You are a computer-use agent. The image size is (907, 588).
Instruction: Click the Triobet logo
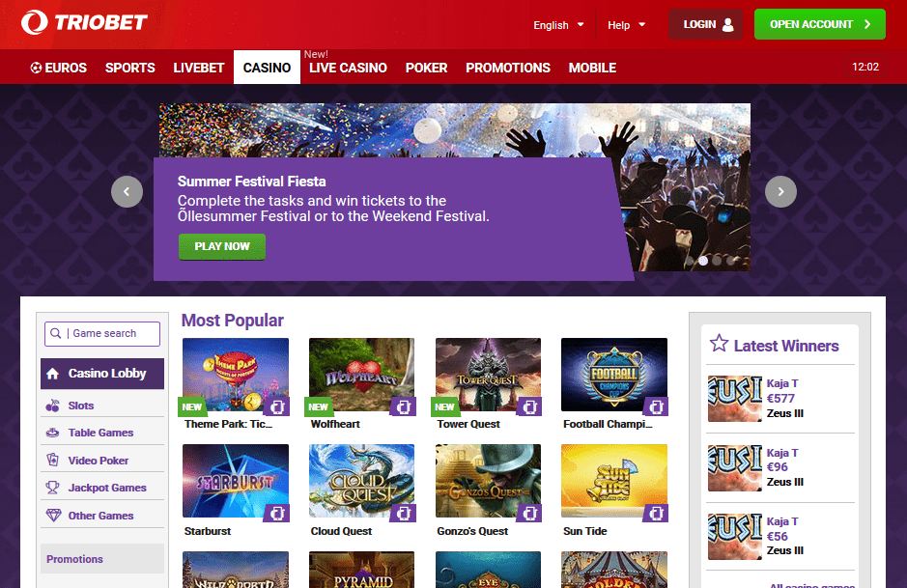point(84,22)
